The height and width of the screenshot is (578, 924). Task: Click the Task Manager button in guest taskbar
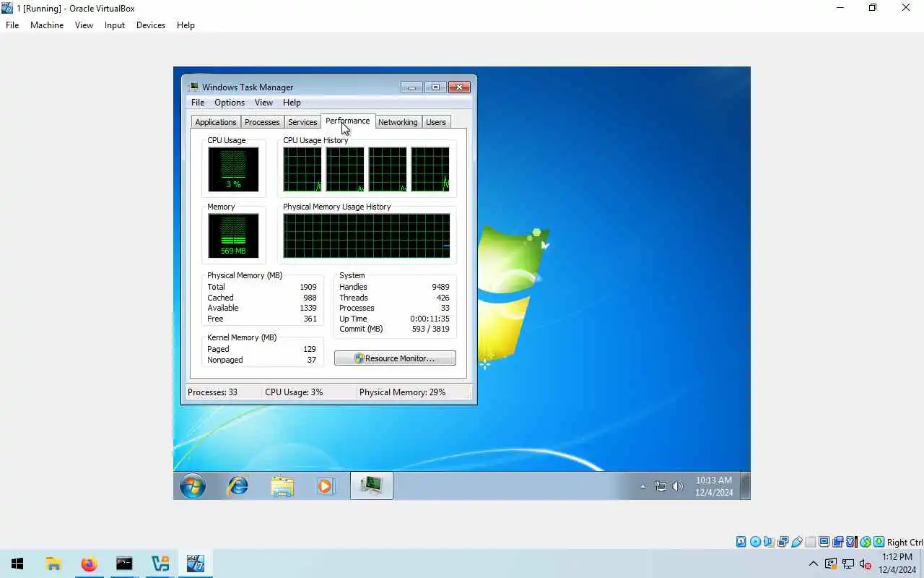(372, 486)
